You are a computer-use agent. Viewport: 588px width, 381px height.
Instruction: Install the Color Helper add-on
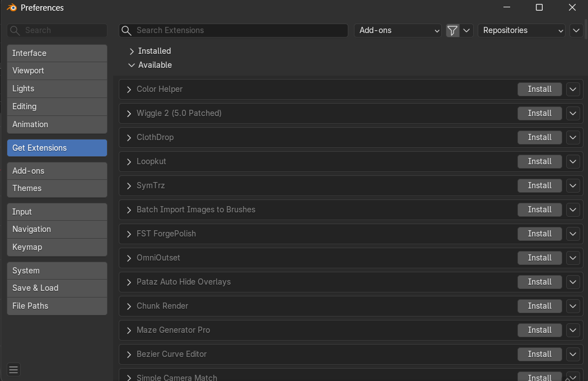[x=540, y=89]
